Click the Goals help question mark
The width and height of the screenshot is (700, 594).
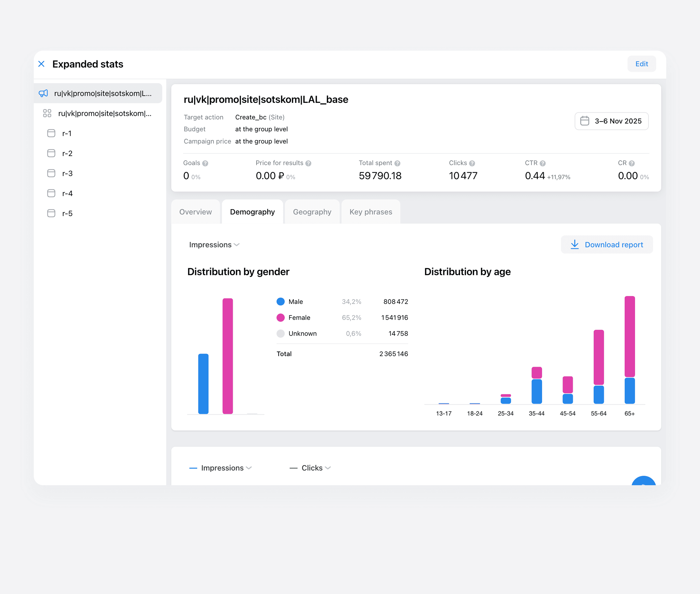(205, 163)
